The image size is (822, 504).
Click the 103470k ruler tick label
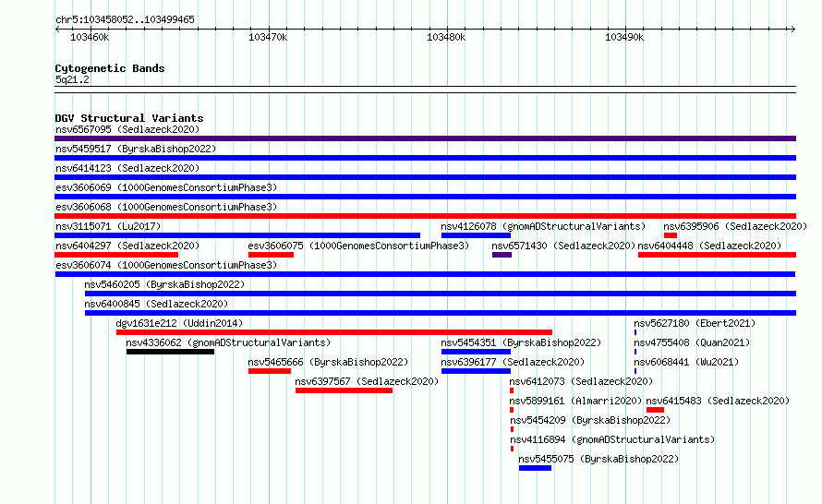click(x=268, y=37)
